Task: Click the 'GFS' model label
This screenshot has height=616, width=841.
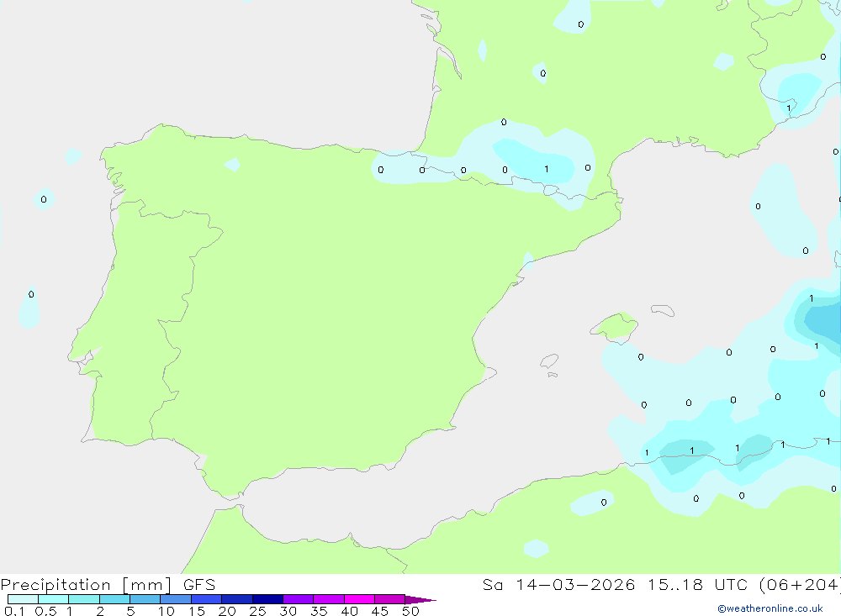Action: tap(199, 584)
